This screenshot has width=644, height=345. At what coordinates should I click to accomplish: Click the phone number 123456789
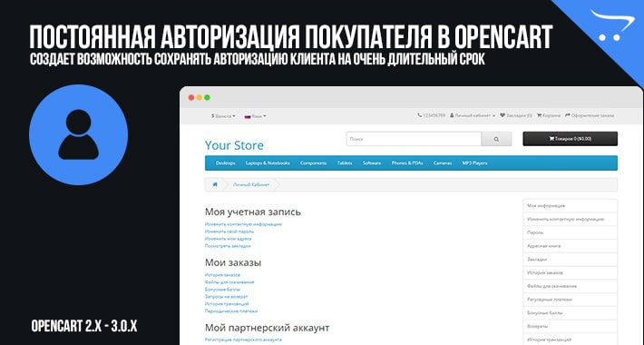point(431,115)
